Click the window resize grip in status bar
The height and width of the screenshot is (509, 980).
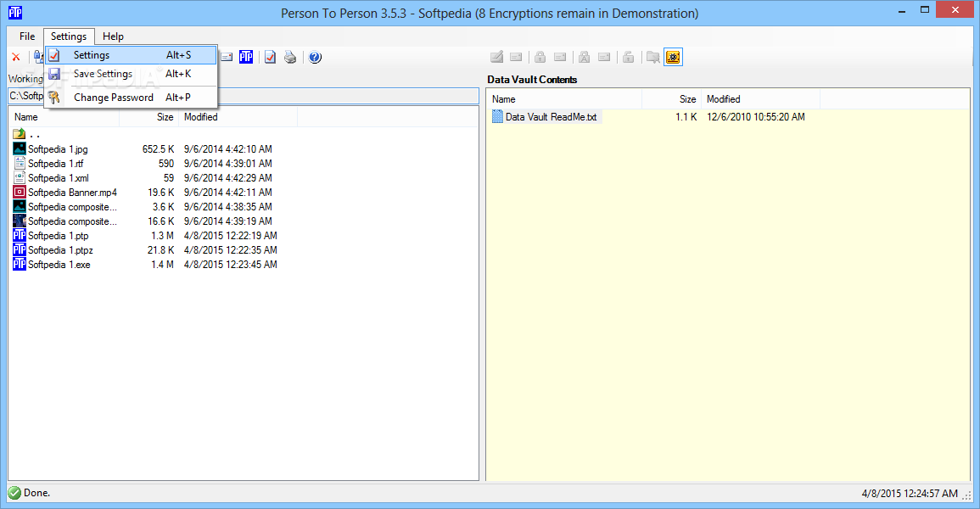click(967, 495)
